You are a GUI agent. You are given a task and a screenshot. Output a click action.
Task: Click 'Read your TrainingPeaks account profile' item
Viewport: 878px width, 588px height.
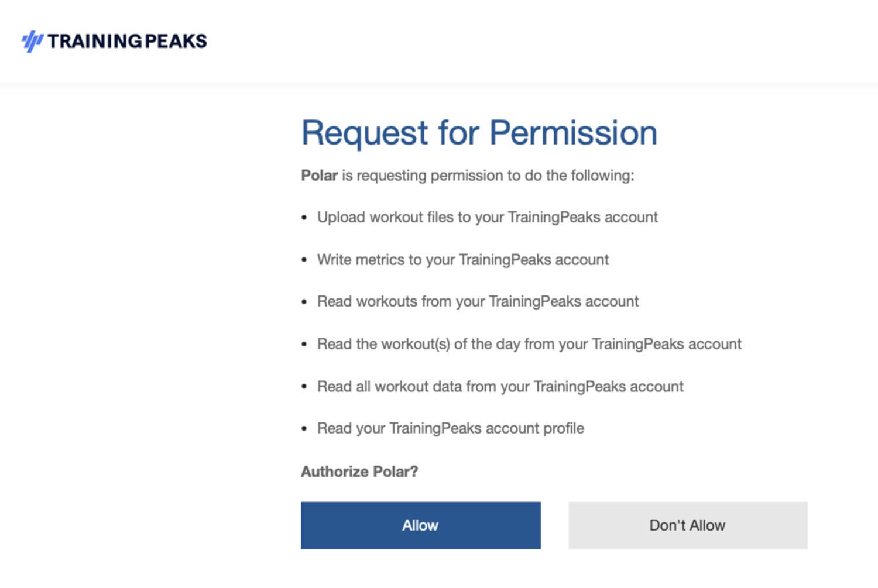450,428
